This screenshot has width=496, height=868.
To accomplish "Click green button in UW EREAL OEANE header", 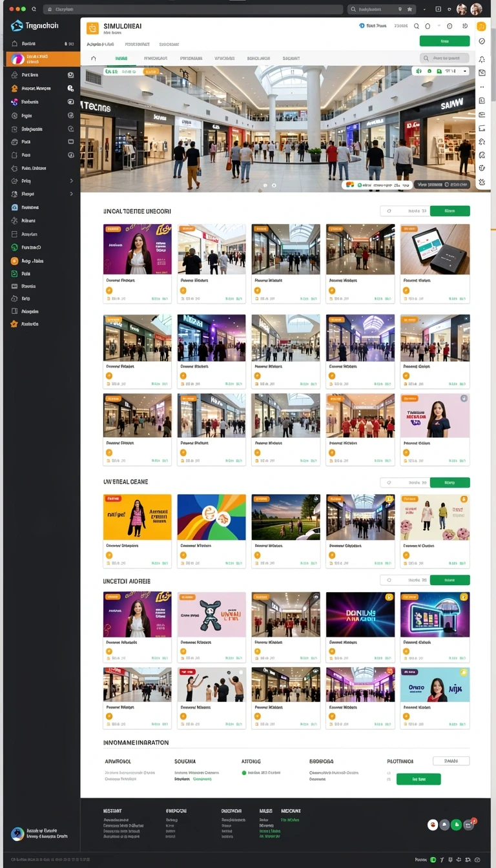I will [449, 482].
